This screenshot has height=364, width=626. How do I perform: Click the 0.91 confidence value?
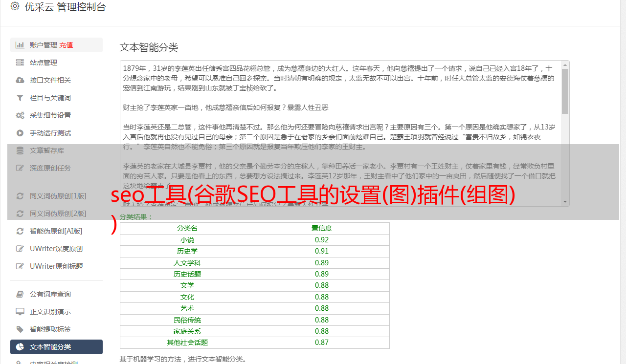[322, 251]
